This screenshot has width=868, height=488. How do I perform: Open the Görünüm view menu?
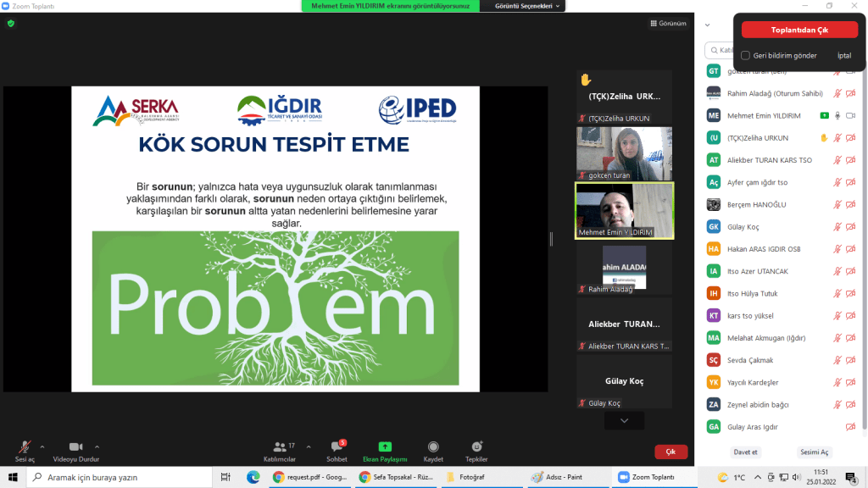(x=668, y=23)
